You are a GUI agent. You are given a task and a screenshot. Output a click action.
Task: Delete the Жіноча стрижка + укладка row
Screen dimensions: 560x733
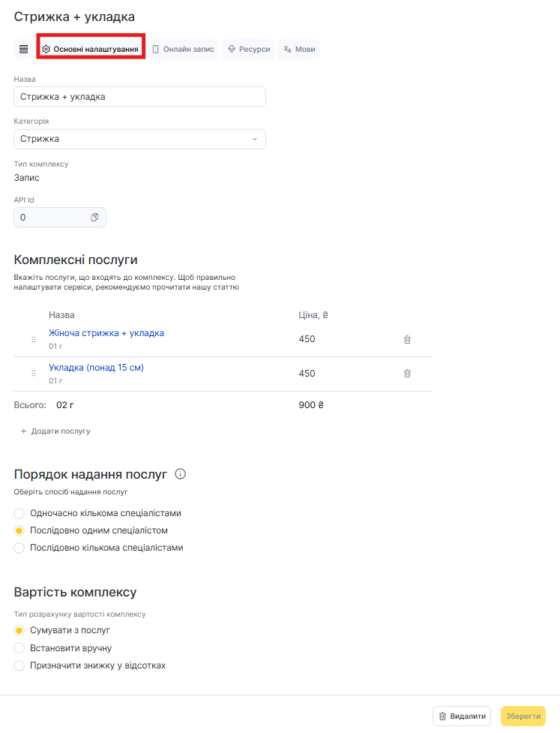[x=407, y=339]
